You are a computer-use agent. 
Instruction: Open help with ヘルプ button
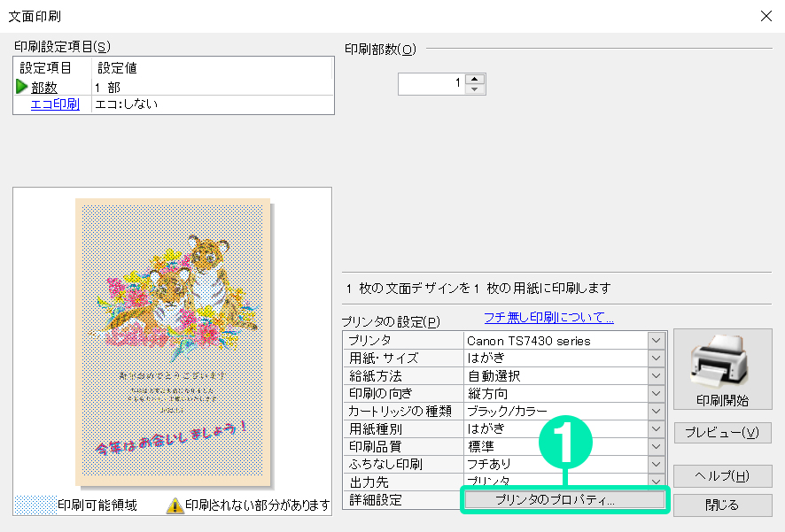point(721,475)
